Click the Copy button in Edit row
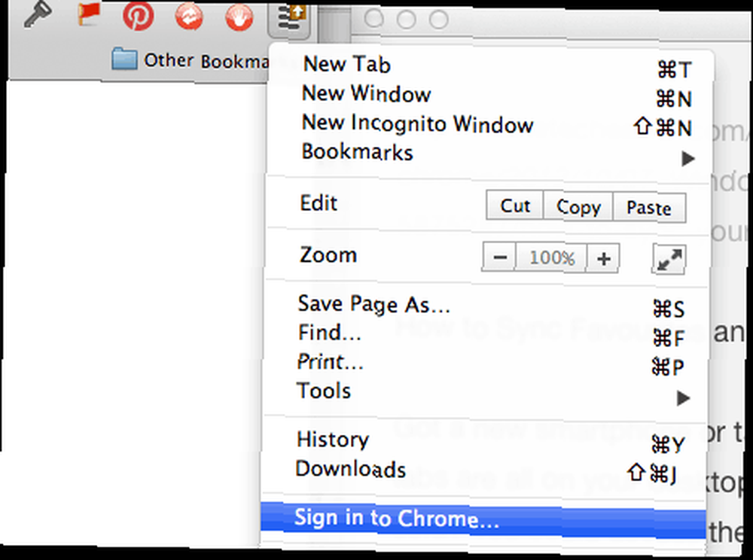Image resolution: width=753 pixels, height=560 pixels. pyautogui.click(x=578, y=207)
